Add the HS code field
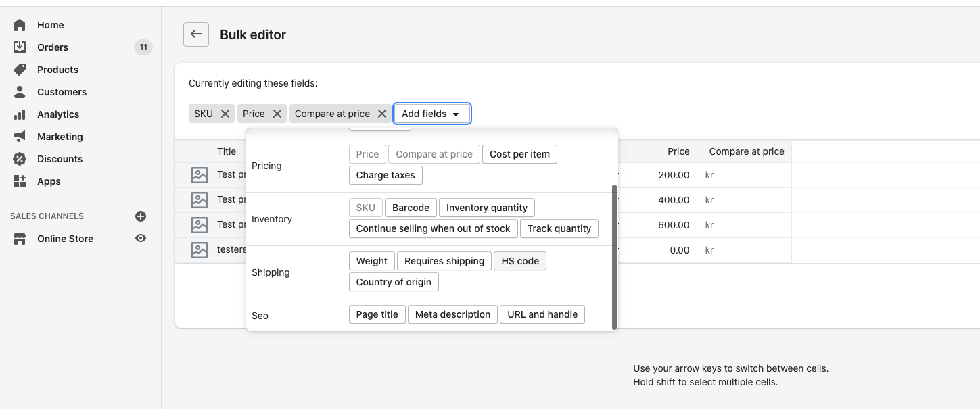The height and width of the screenshot is (409, 980). pyautogui.click(x=519, y=261)
